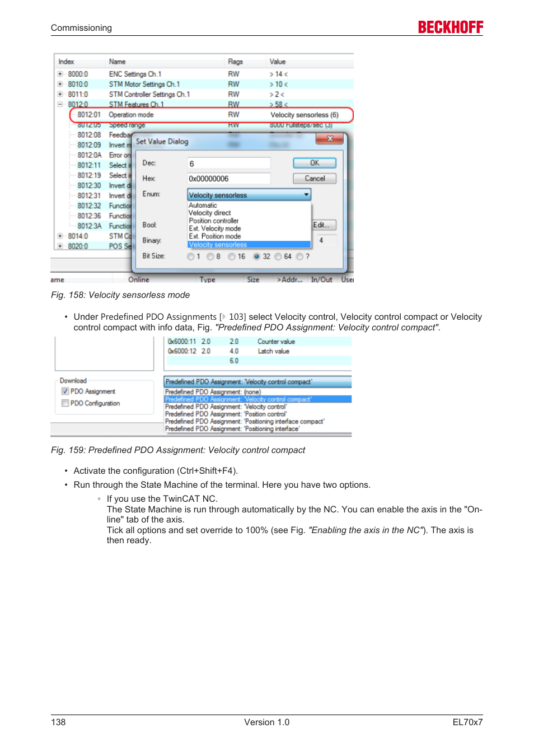Select 8 bit size radio button
The image size is (534, 756).
click(210, 256)
